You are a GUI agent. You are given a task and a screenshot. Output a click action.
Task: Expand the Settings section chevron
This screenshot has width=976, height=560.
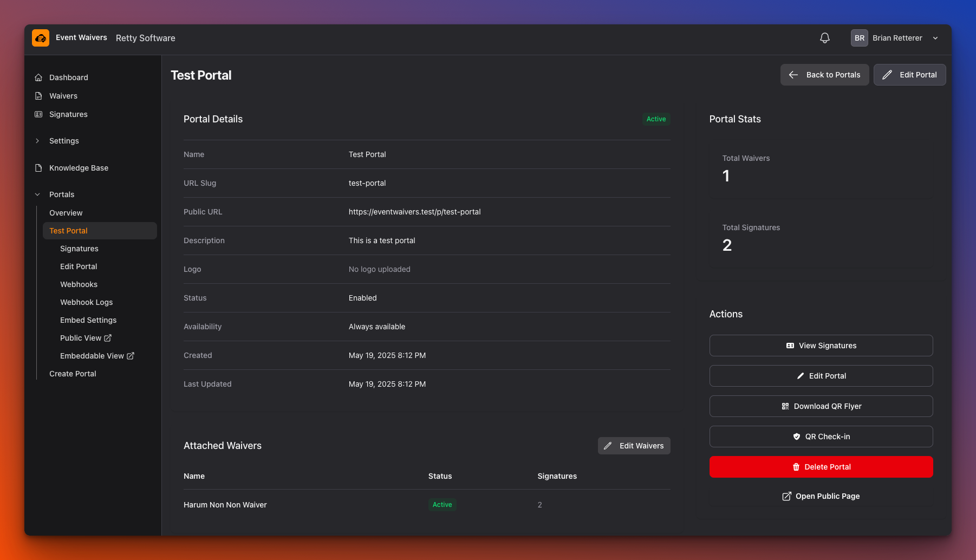coord(37,141)
